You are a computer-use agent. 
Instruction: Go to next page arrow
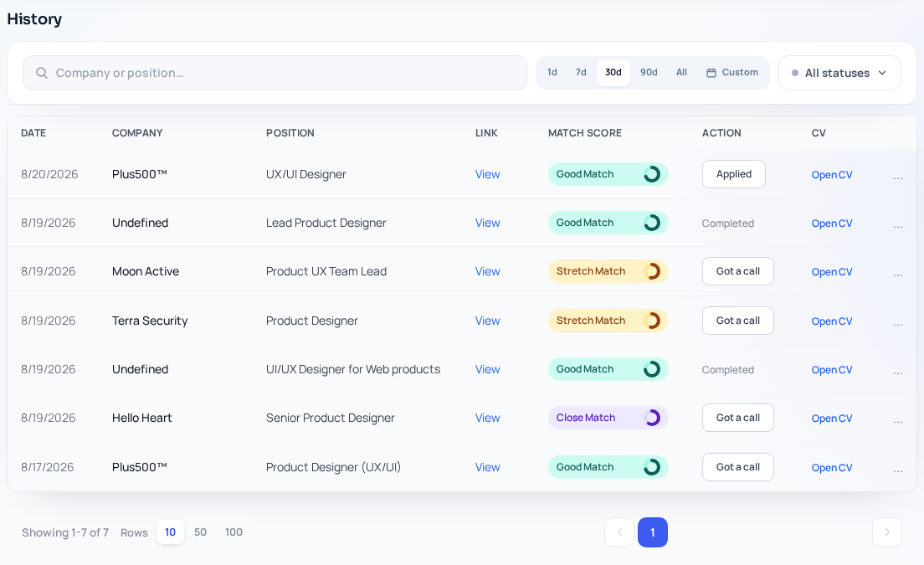887,532
